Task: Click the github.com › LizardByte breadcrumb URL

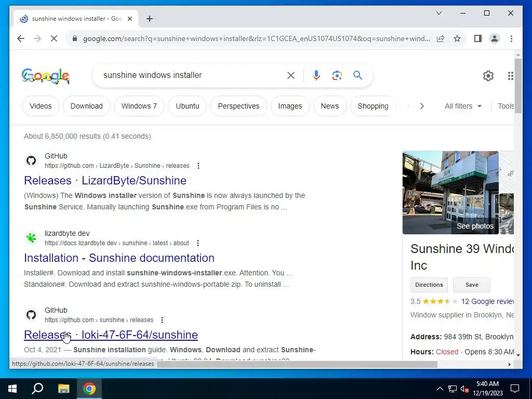Action: tap(117, 166)
